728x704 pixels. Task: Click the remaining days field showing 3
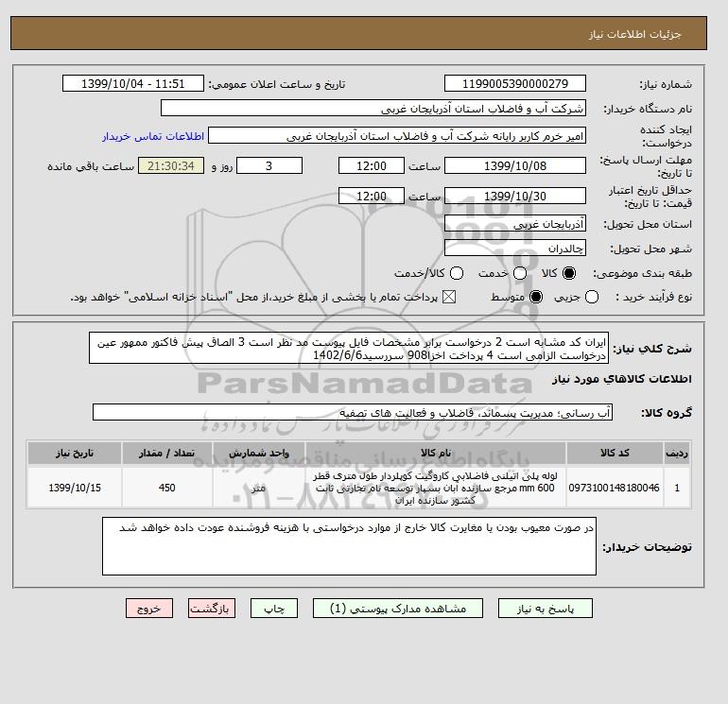pyautogui.click(x=269, y=165)
